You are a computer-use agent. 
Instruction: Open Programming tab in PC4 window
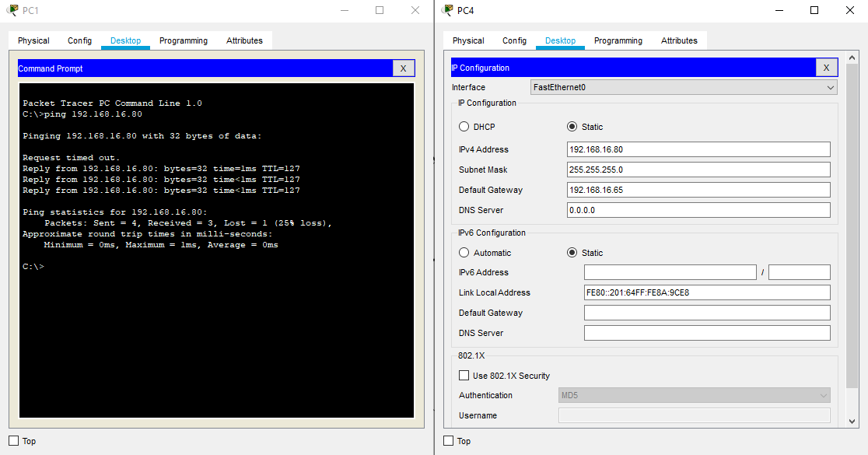pyautogui.click(x=618, y=40)
